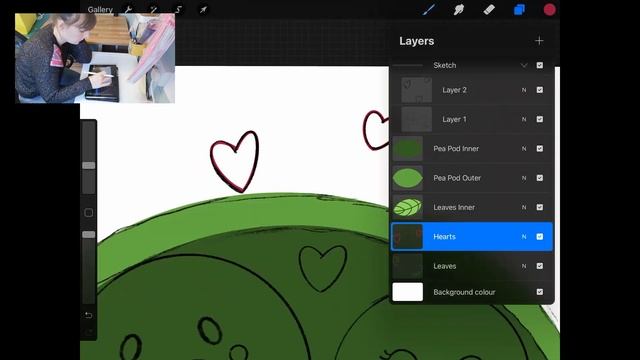Open blend mode N for Layer 1
Viewport: 640px width, 360px height.
coord(524,119)
